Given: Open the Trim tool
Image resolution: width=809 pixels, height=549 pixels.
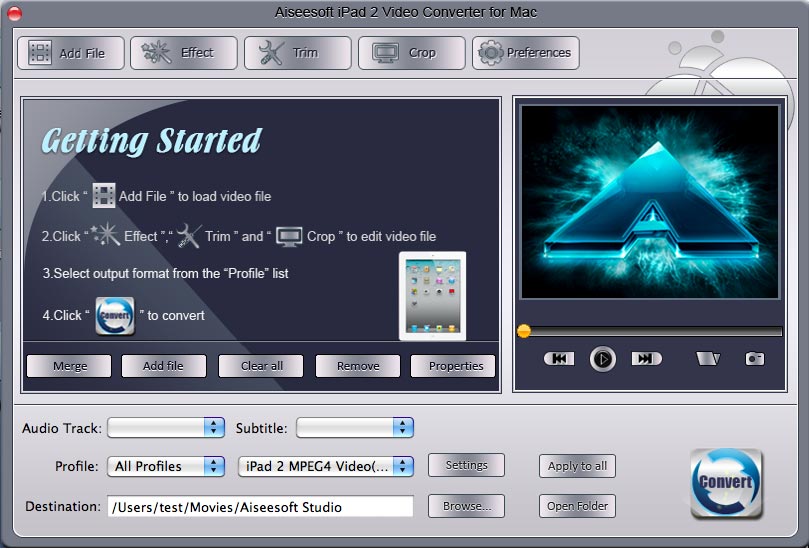Looking at the screenshot, I should pos(298,53).
